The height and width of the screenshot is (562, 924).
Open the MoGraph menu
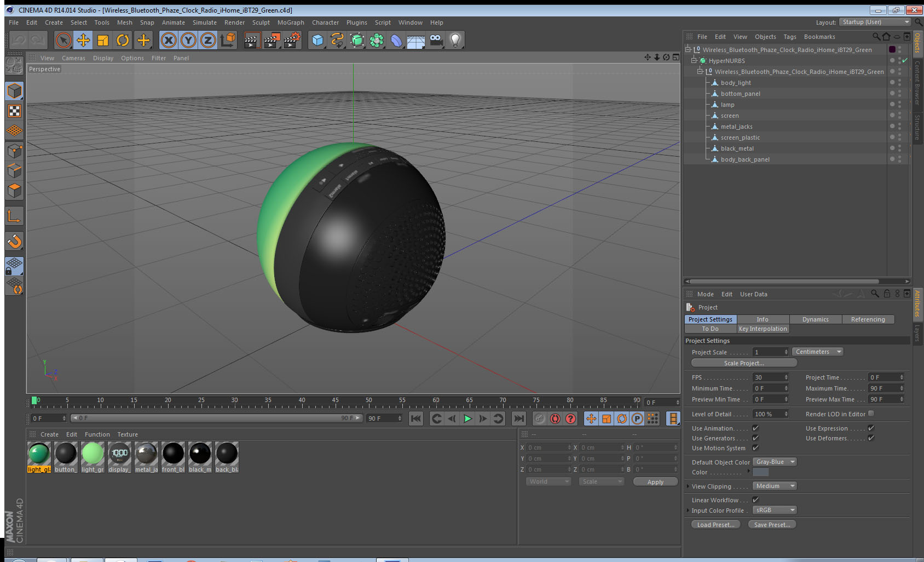[291, 22]
